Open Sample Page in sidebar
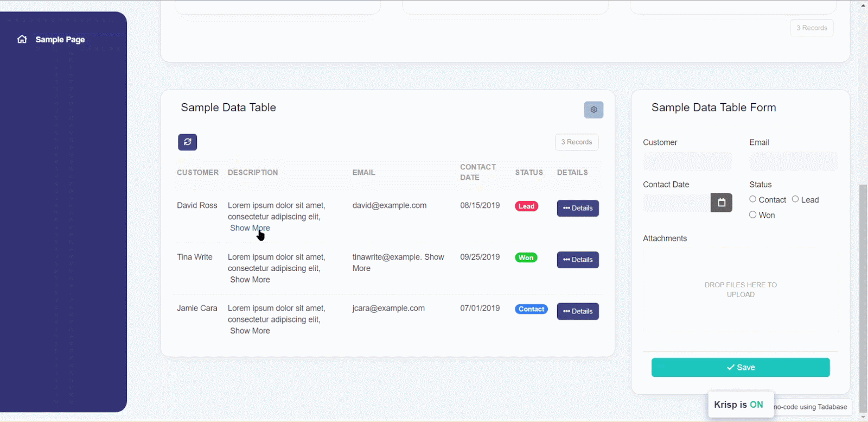868x422 pixels. click(60, 40)
